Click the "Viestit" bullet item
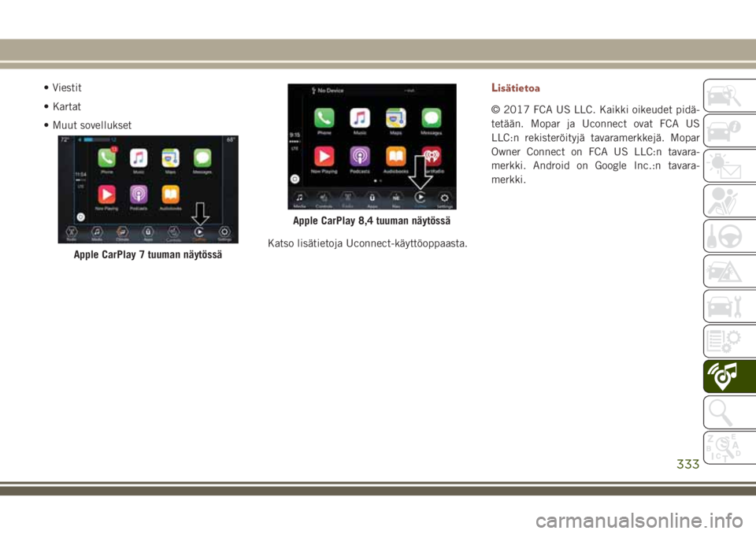This screenshot has height=534, width=756. click(67, 87)
